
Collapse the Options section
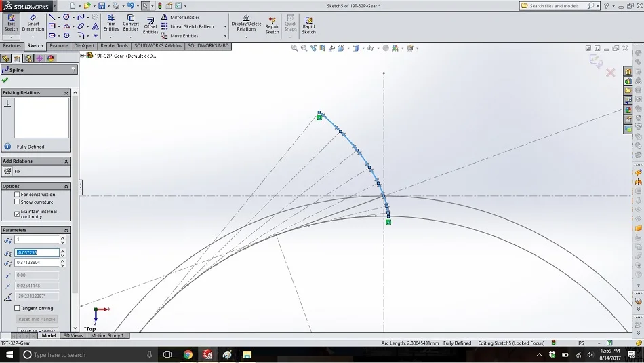pyautogui.click(x=66, y=186)
